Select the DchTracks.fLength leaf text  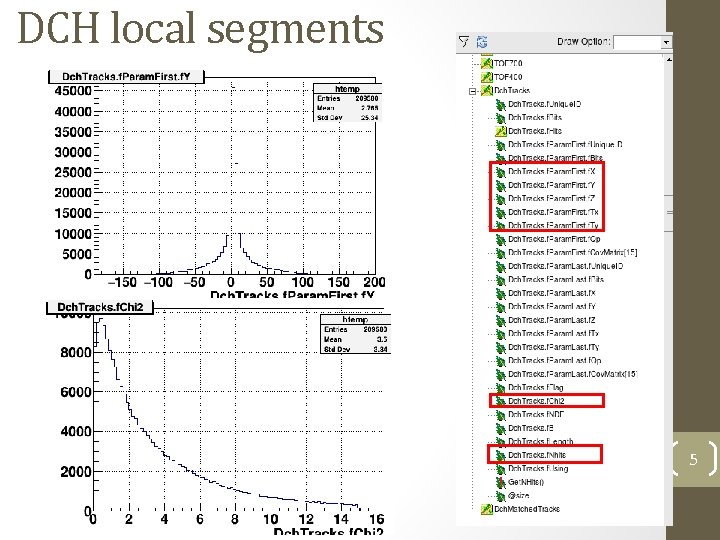pyautogui.click(x=540, y=442)
